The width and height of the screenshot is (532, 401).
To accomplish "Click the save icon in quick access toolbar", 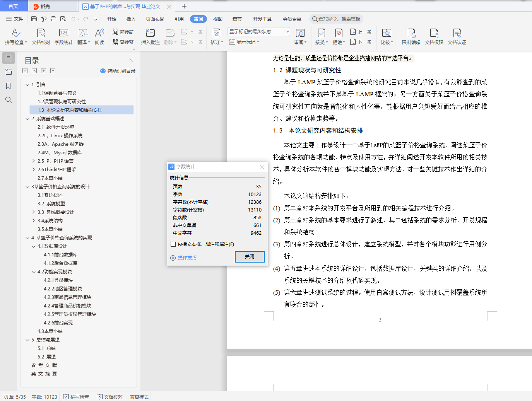I will (34, 19).
